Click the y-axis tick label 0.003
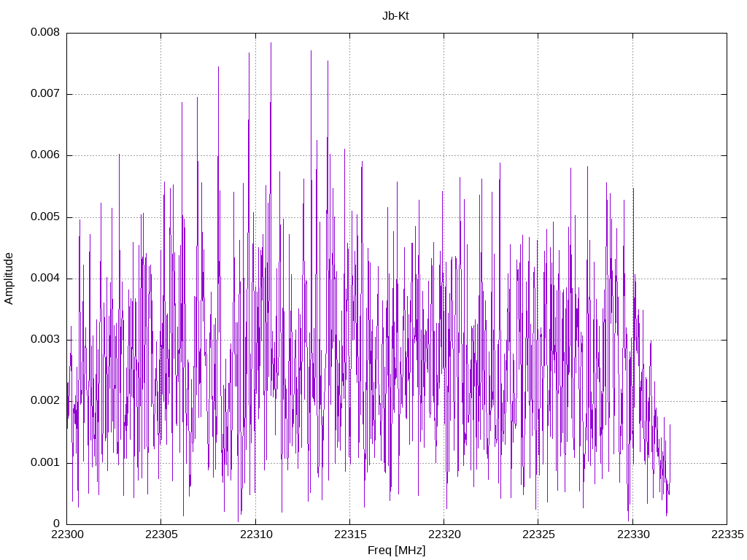Screen dimensions: 747x560 [45, 340]
